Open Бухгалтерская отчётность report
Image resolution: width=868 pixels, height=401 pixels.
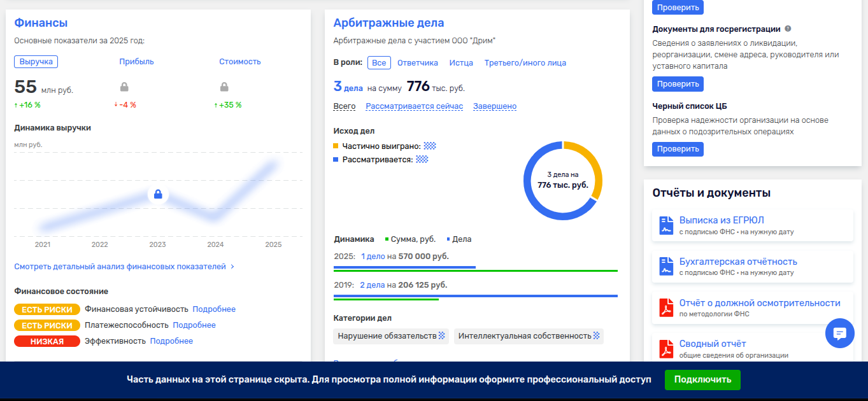[738, 262]
